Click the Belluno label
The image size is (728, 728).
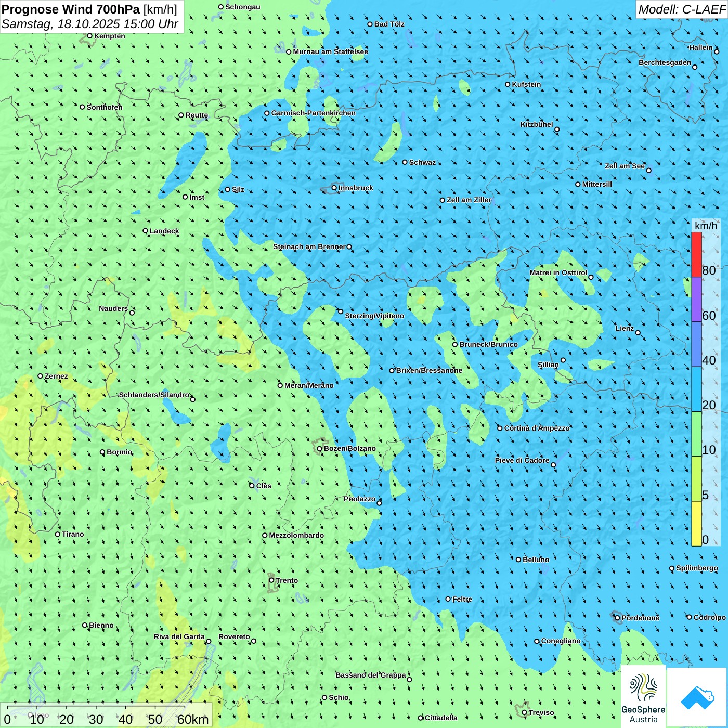(x=536, y=560)
